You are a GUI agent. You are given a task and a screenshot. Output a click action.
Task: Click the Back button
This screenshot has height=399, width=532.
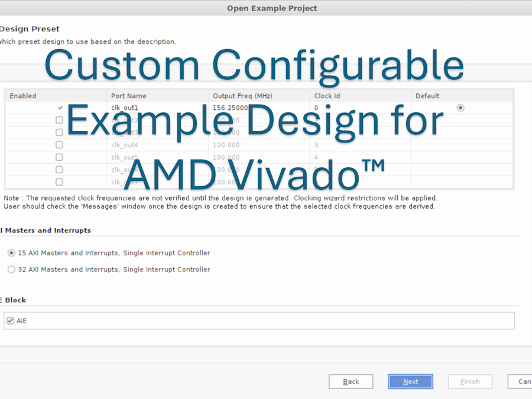coord(351,381)
